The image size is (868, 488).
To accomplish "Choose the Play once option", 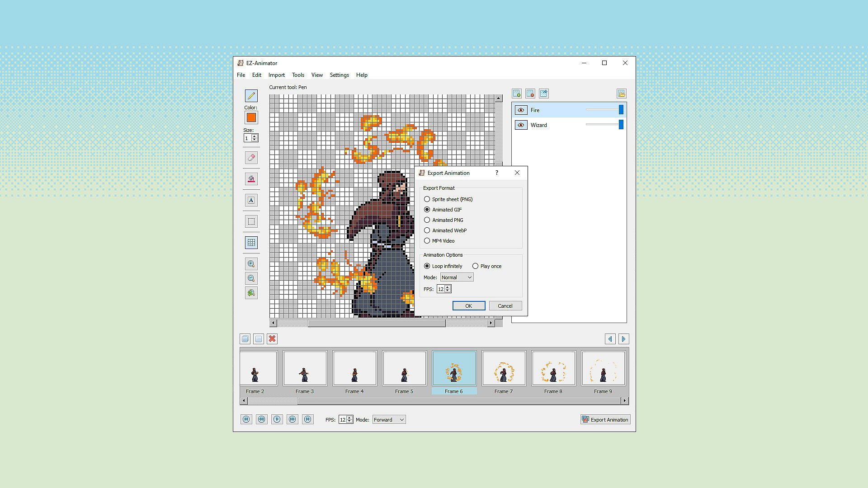I will 475,266.
